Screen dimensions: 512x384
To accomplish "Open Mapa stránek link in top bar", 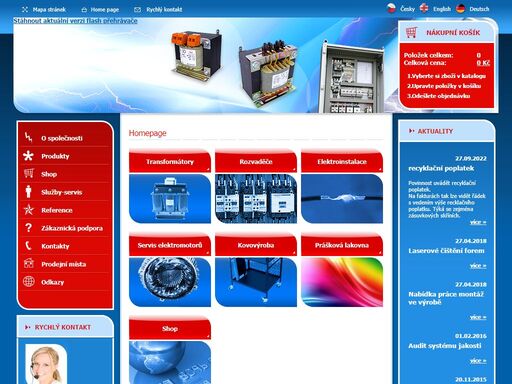I will coord(49,10).
